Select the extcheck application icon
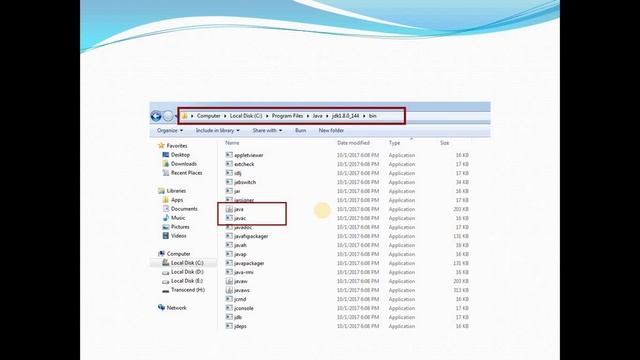This screenshot has width=640, height=360. (229, 164)
